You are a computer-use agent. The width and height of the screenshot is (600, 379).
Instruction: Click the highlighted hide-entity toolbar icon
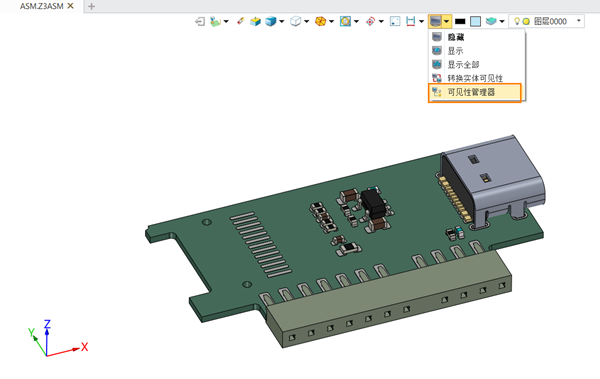(435, 21)
